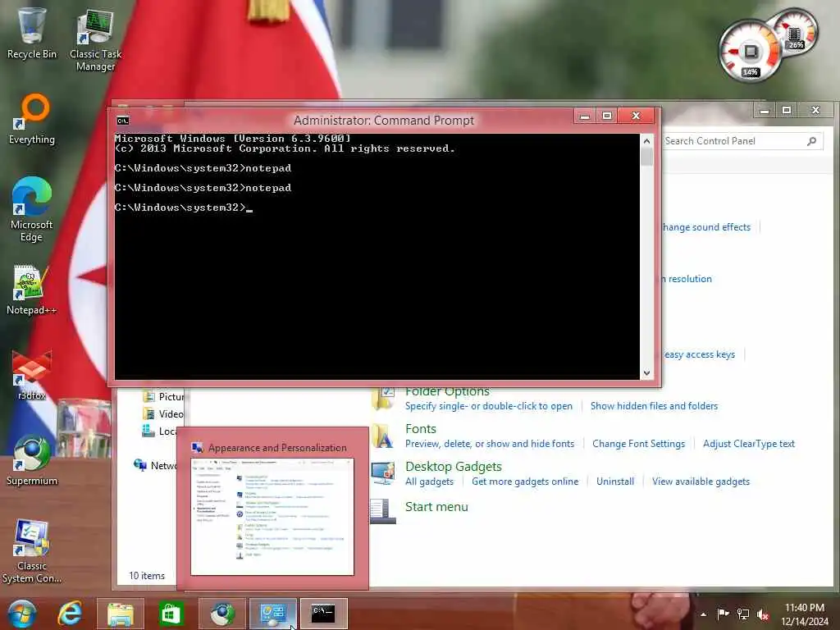Screen dimensions: 840x630
Task: Click the Start menu category icon
Action: (384, 511)
